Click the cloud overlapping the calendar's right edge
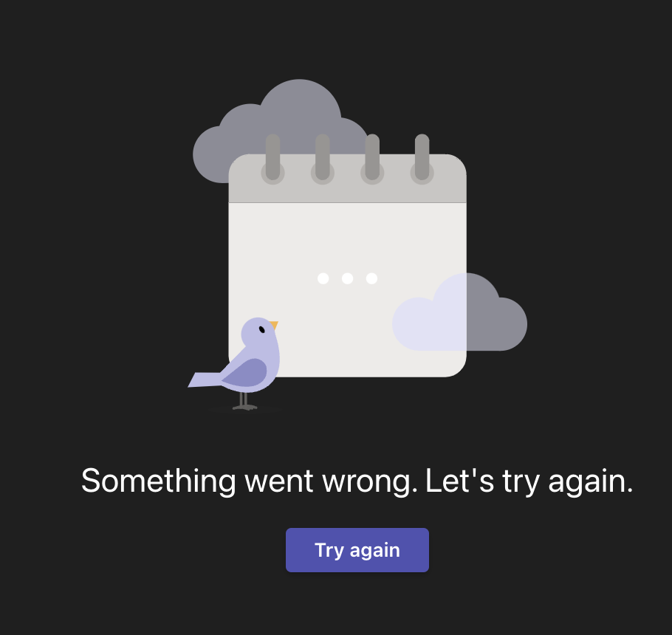This screenshot has width=672, height=635. tap(459, 312)
